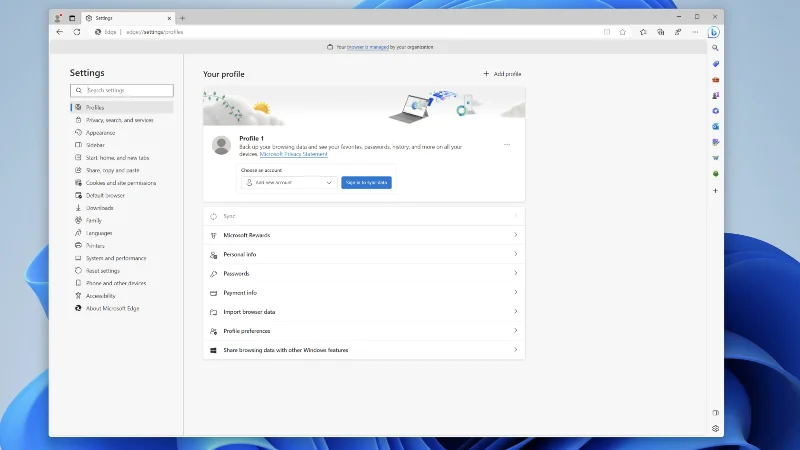Open the Sync row
This screenshot has height=450, width=800.
[x=364, y=216]
